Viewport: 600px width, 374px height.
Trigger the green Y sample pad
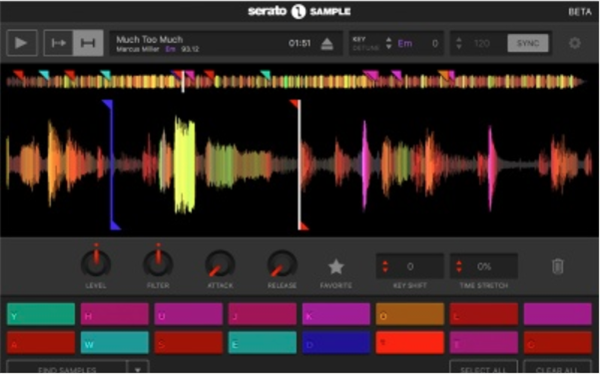pyautogui.click(x=41, y=314)
